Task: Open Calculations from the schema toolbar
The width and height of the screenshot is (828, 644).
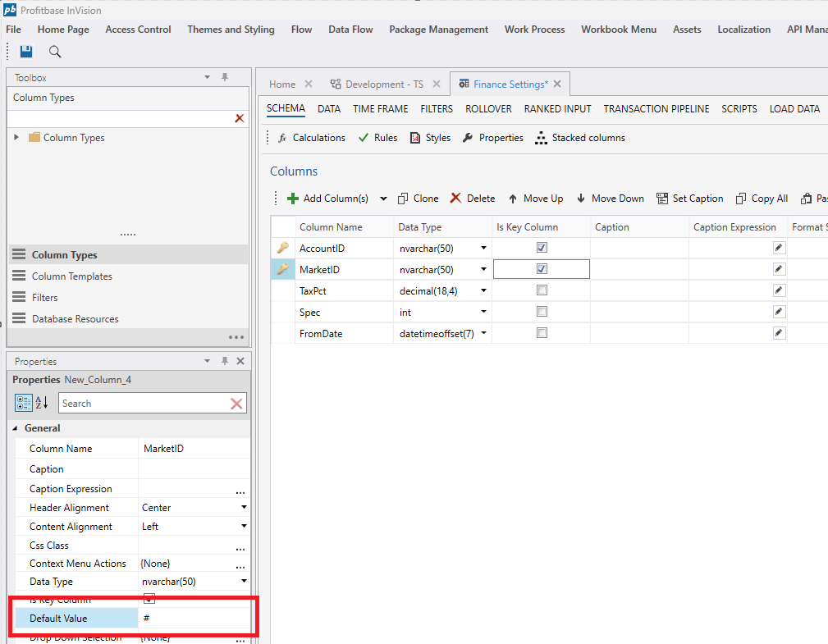Action: pyautogui.click(x=311, y=138)
